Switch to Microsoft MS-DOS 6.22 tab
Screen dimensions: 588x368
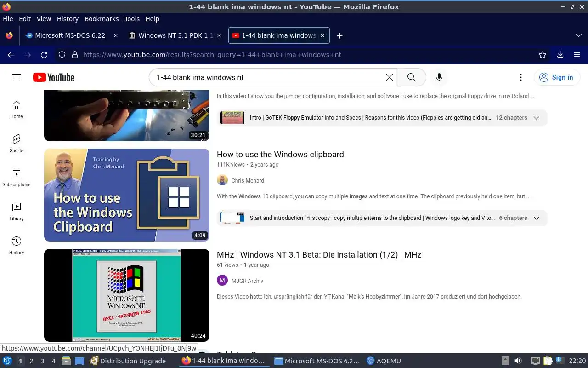(x=71, y=35)
